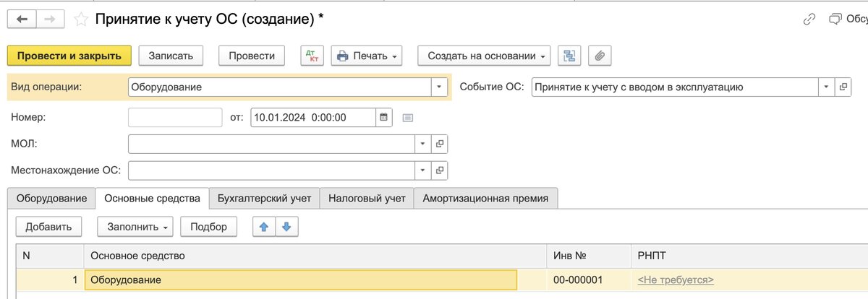Move row up with arrow
Image resolution: width=868 pixels, height=299 pixels.
tap(264, 227)
